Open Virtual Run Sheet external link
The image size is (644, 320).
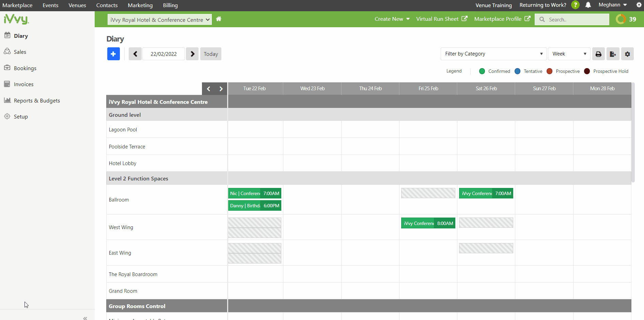(x=442, y=19)
